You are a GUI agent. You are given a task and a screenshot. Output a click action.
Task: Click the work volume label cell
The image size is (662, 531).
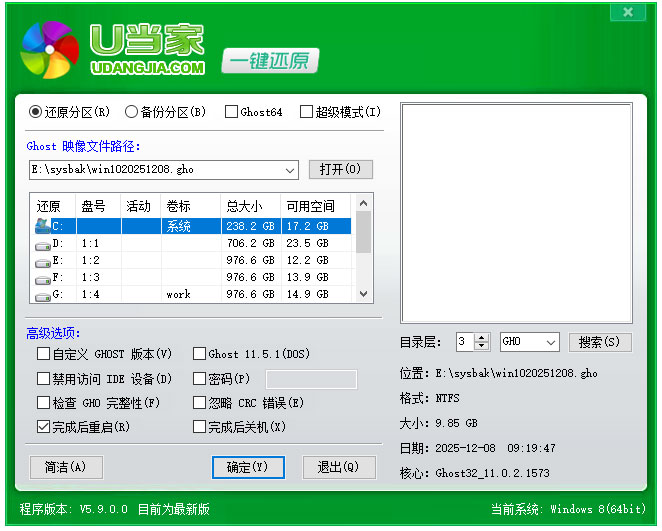click(x=191, y=294)
